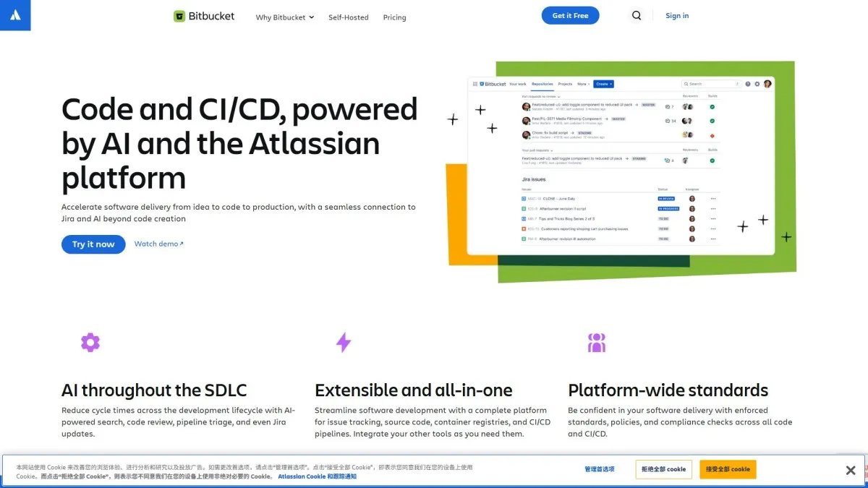This screenshot has width=868, height=488.
Task: Click the Get it Free button
Action: pos(570,15)
